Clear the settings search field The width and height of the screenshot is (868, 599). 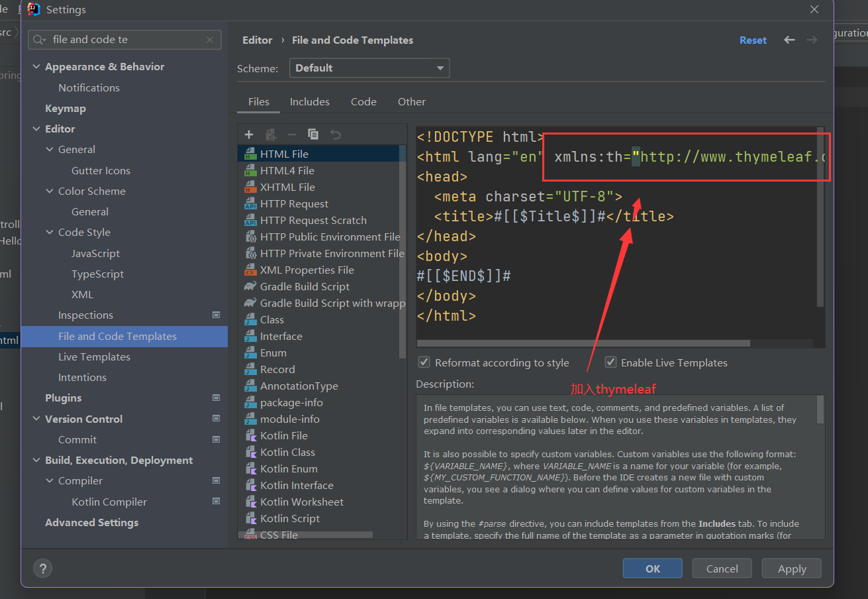pos(211,40)
